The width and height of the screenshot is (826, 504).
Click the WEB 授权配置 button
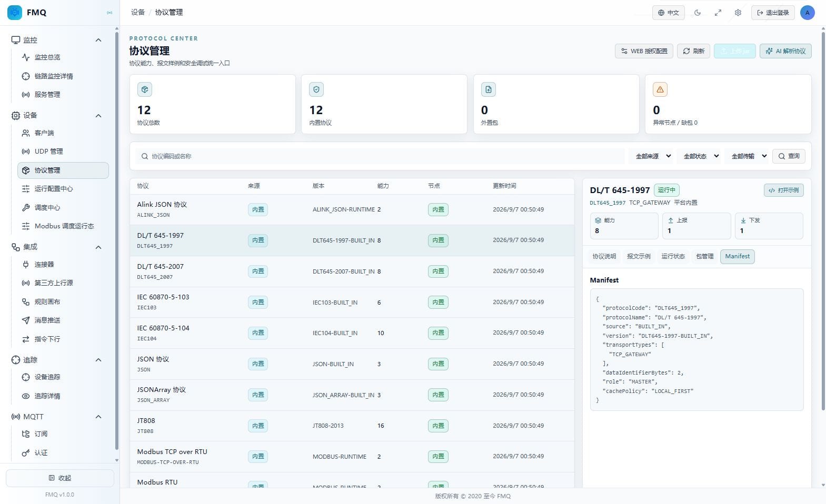tap(644, 51)
